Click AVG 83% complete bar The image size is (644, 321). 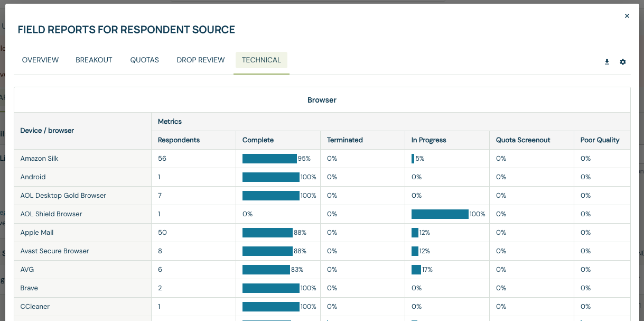pos(266,270)
